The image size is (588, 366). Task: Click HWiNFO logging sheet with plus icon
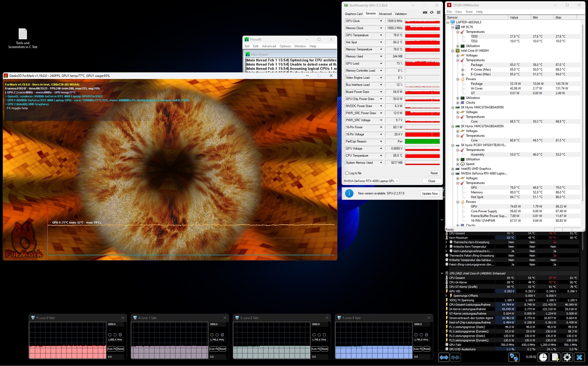click(555, 357)
